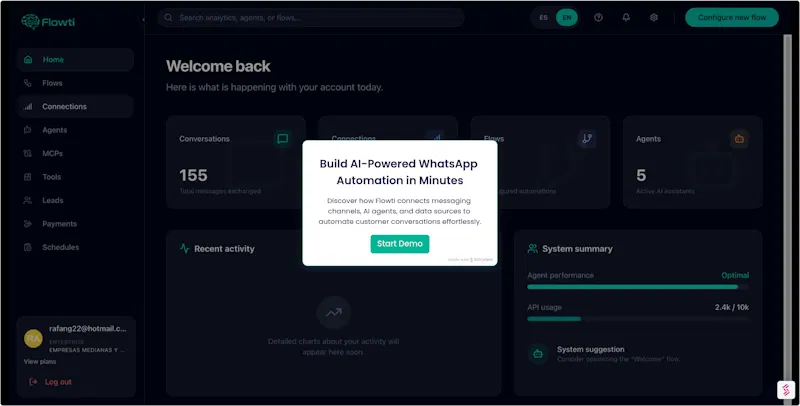Click the RA user avatar

(34, 339)
